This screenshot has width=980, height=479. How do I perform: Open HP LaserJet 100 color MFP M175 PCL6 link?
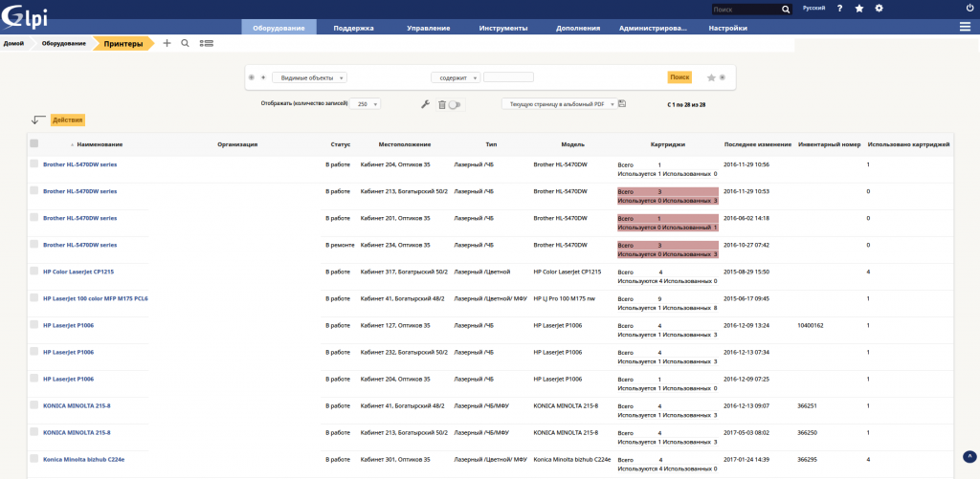click(96, 298)
